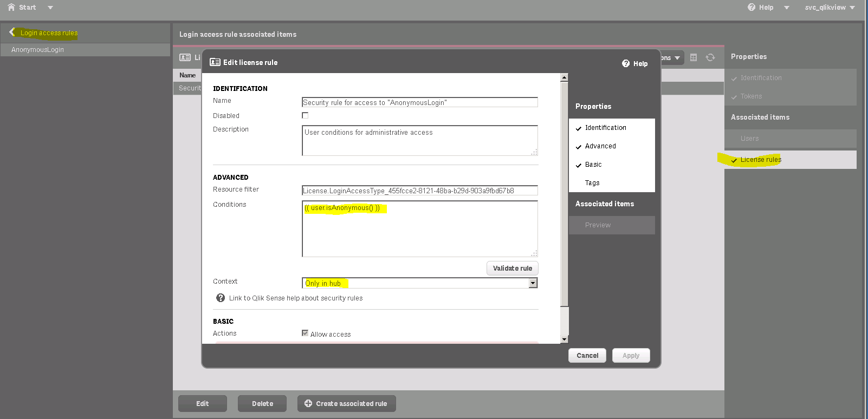868x419 pixels.
Task: Click the Validate rule button
Action: coord(513,269)
